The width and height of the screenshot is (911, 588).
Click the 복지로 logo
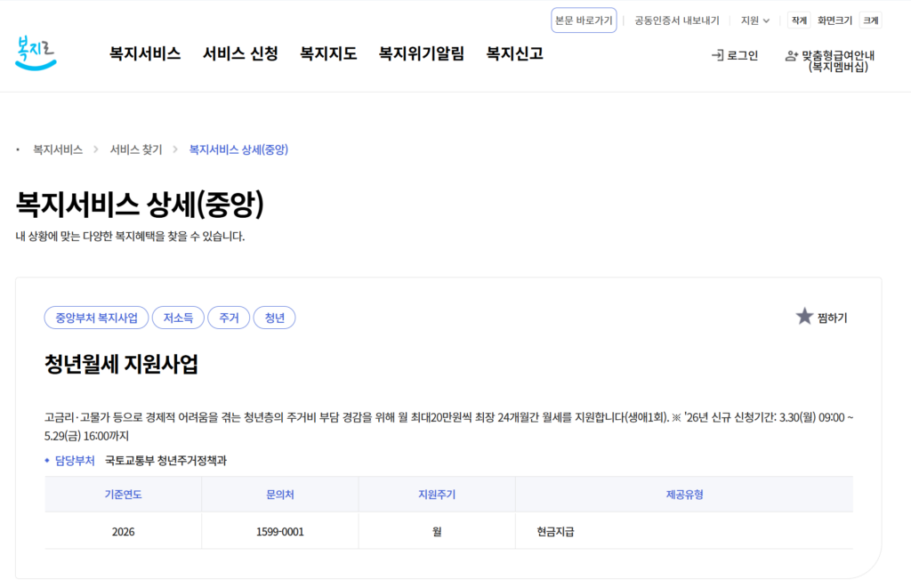pos(36,53)
